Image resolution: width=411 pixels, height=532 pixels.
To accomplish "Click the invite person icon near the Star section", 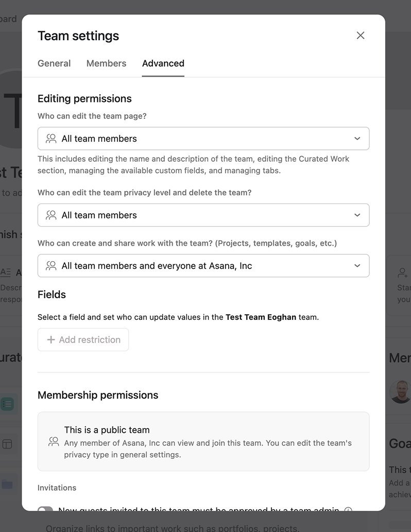I will (403, 271).
